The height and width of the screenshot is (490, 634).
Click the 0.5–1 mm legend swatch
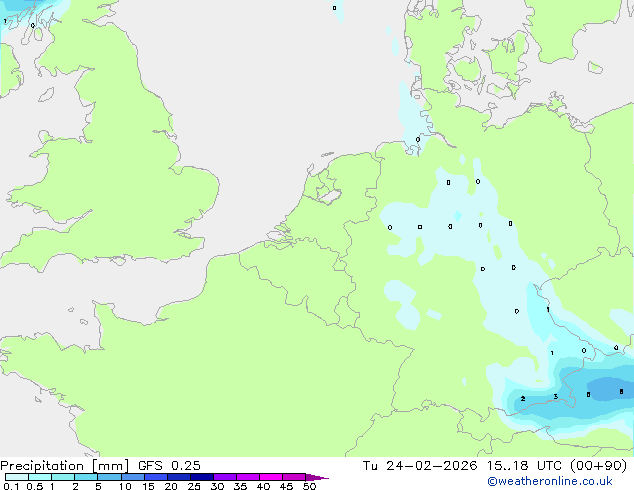coord(40,477)
